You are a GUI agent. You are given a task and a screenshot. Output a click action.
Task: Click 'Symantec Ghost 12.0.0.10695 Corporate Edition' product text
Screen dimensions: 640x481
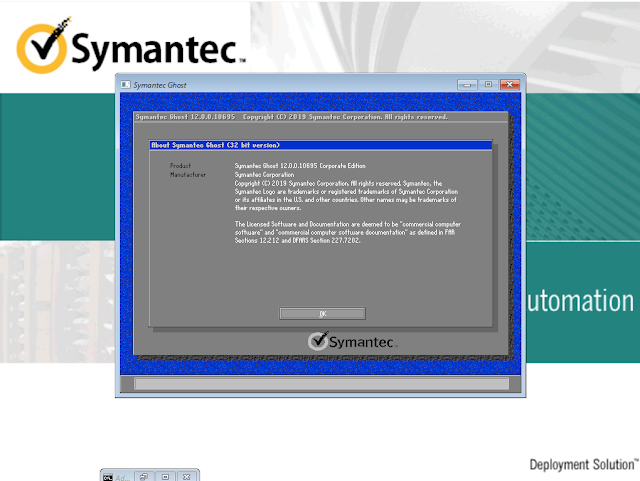coord(300,166)
